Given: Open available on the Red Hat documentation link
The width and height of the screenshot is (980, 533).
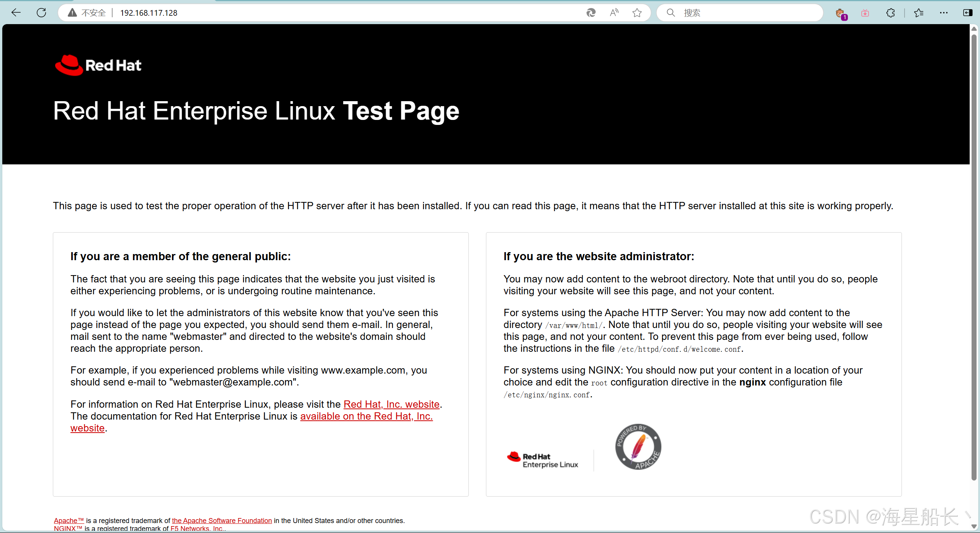Looking at the screenshot, I should pos(366,416).
